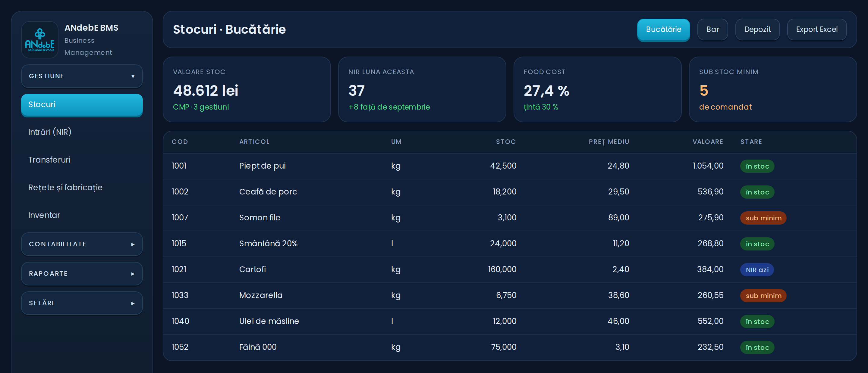Screen dimensions: 868x373
Task: Collapse the GESTIUNE sidebar section
Action: point(82,76)
